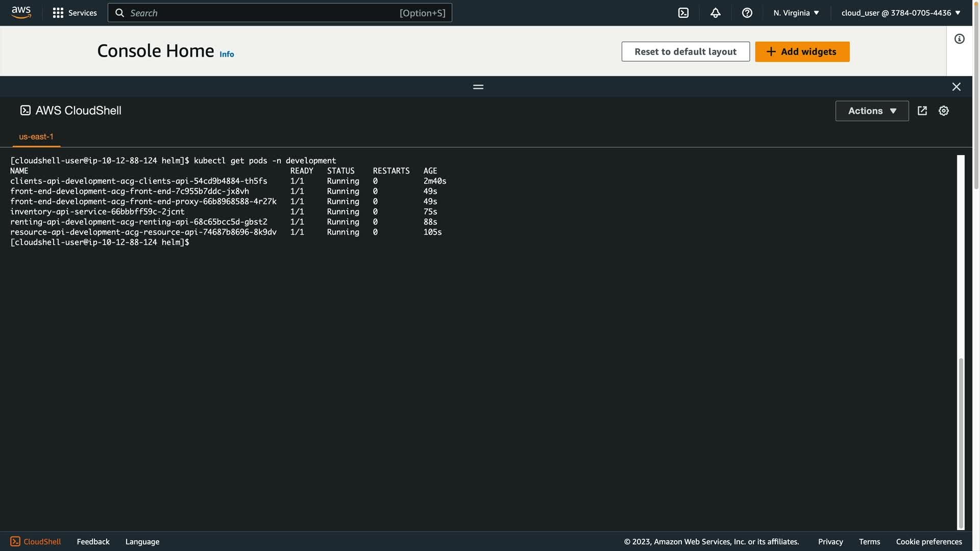Open the info panel circle icon
Screen dimensions: 980x551
959,39
